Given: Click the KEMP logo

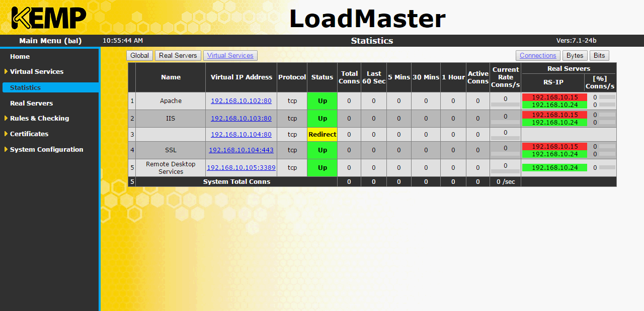Looking at the screenshot, I should pyautogui.click(x=49, y=18).
